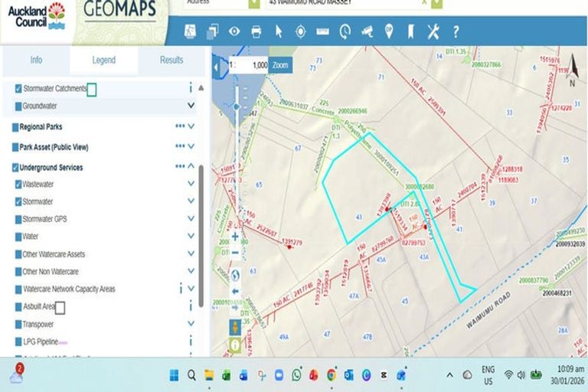Click the Zoom button beside scale
Image resolution: width=588 pixels, height=392 pixels.
281,66
